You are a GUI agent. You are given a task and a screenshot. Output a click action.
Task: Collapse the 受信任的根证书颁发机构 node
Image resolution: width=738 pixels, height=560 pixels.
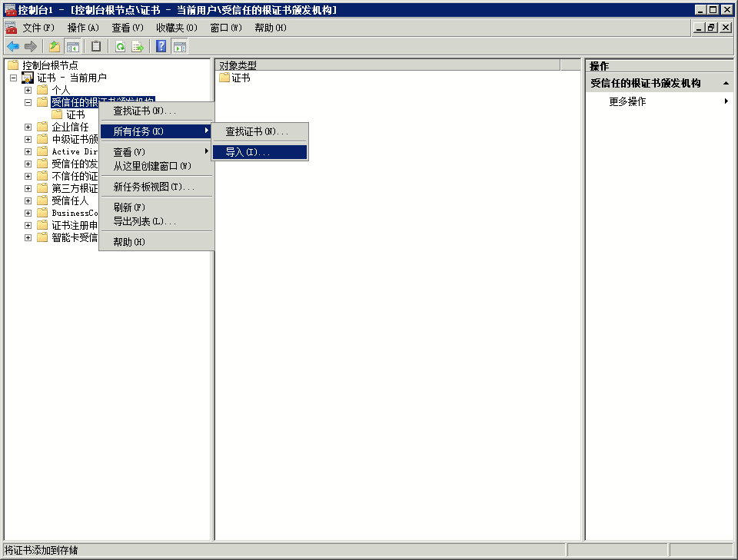28,102
